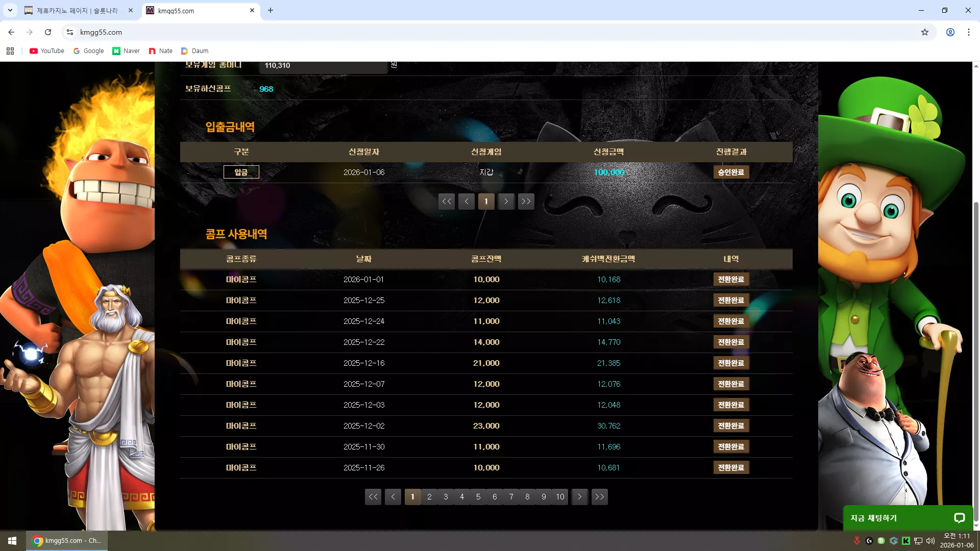Open the Daum bookmark
Image resolution: width=980 pixels, height=551 pixels.
195,51
